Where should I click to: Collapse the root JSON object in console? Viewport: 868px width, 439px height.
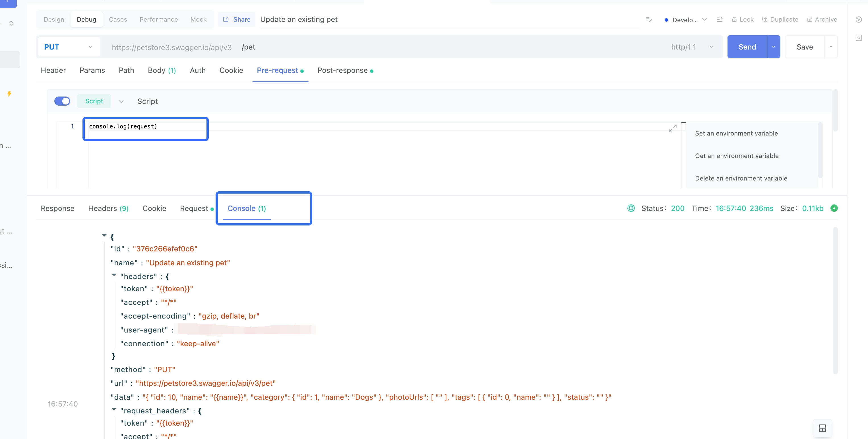(104, 235)
